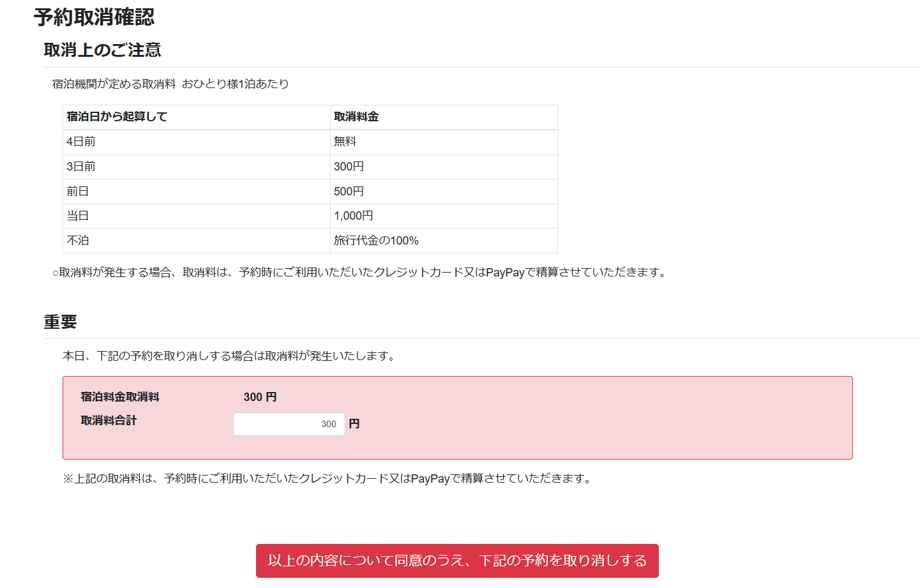Click the 宿泊料金取消料 label

pos(120,397)
